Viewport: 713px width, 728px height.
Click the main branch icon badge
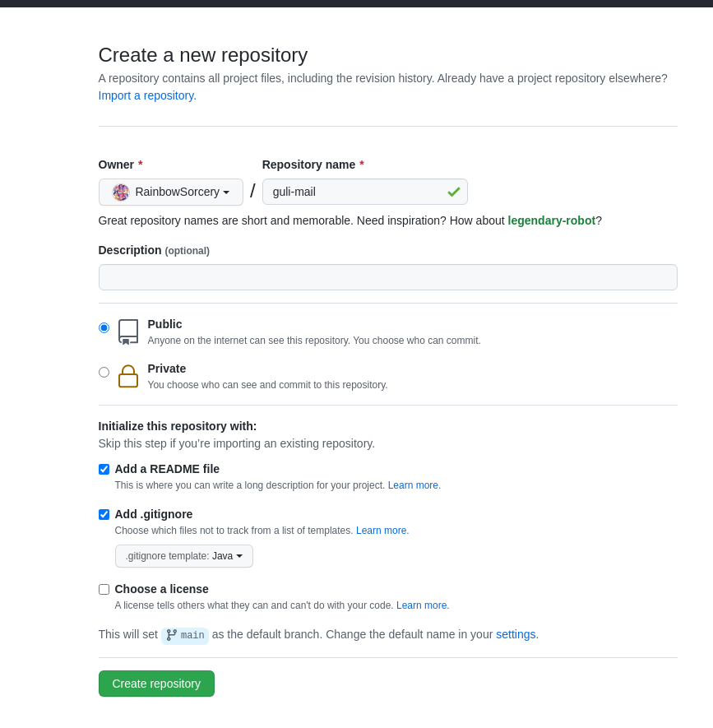(x=185, y=635)
